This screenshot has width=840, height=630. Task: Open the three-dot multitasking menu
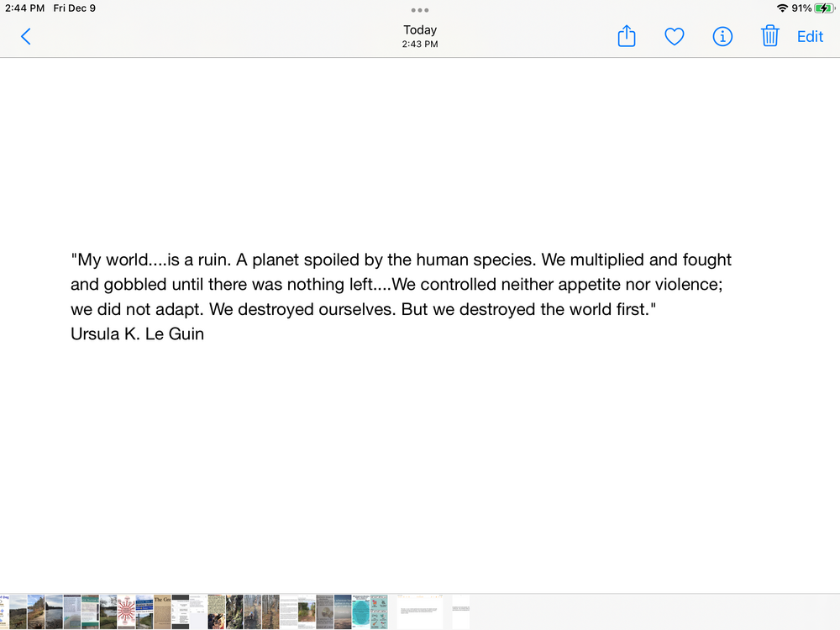420,10
